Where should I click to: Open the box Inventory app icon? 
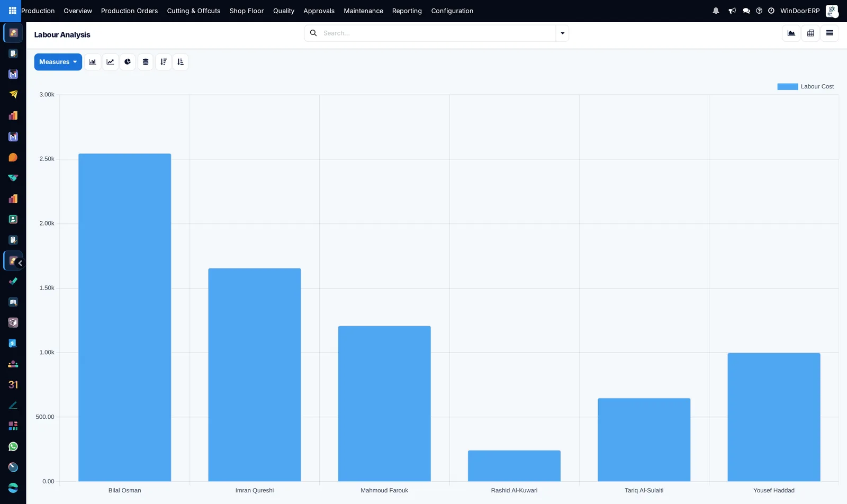tap(13, 322)
